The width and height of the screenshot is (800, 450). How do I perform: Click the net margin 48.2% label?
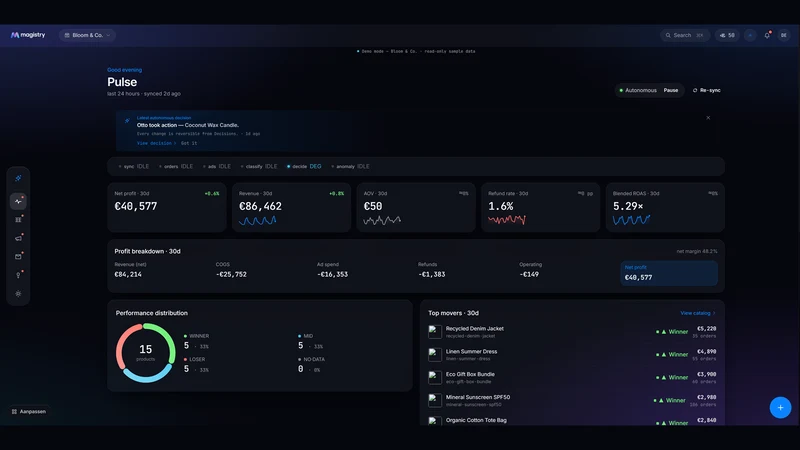(697, 252)
